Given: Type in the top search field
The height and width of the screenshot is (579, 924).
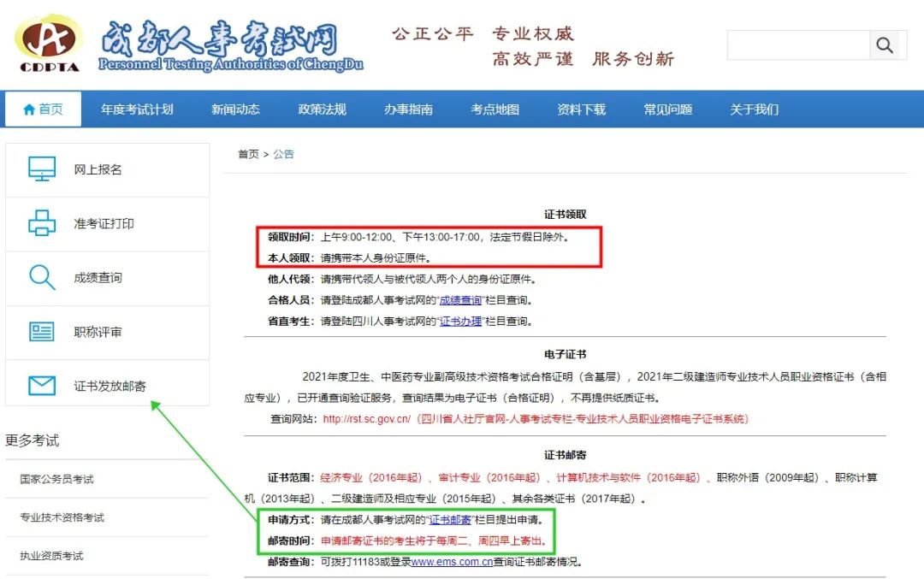Looking at the screenshot, I should point(797,45).
